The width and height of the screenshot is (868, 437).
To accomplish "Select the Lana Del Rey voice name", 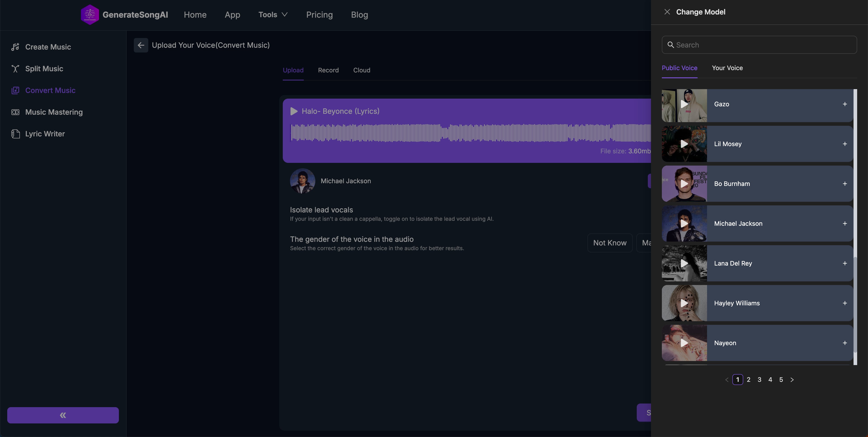I will pyautogui.click(x=733, y=263).
